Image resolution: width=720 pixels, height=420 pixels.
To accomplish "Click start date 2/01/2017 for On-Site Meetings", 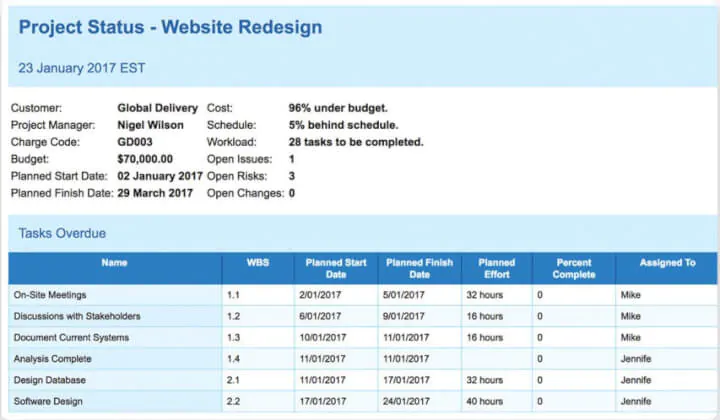I will point(320,295).
